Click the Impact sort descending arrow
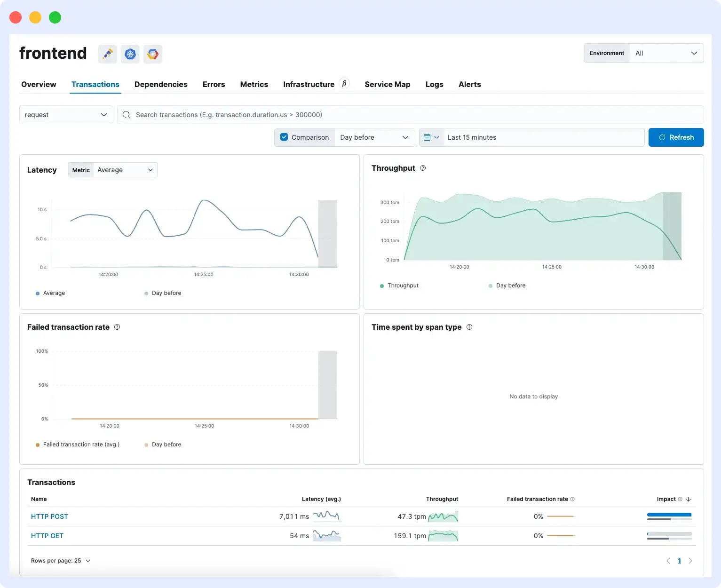 [x=689, y=499]
